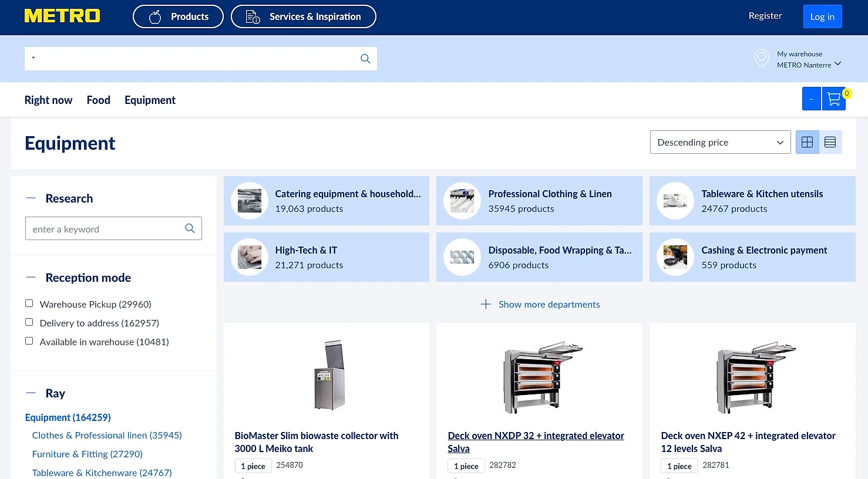Open Clothes & Professional linen (35945) link
Image resolution: width=868 pixels, height=479 pixels.
coord(107,435)
